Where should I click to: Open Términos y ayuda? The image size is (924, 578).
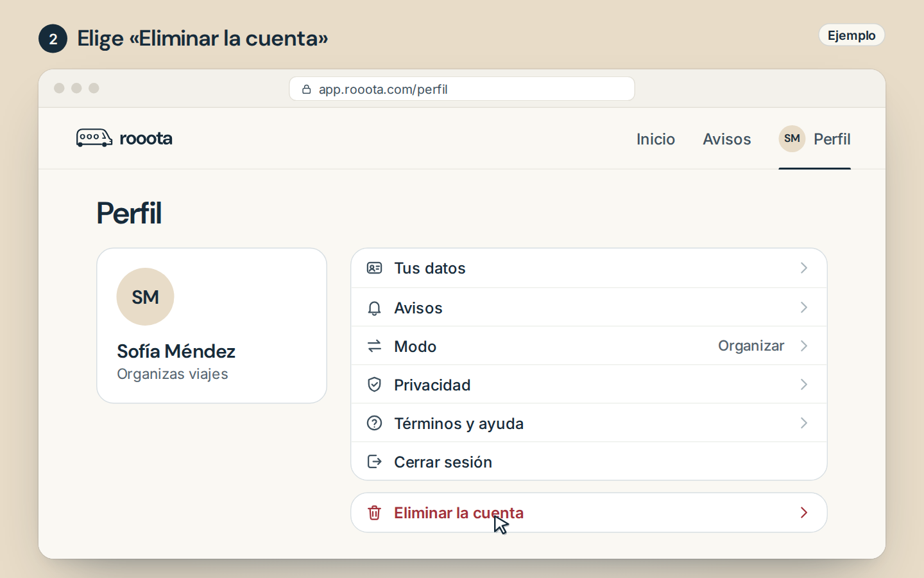(x=588, y=423)
